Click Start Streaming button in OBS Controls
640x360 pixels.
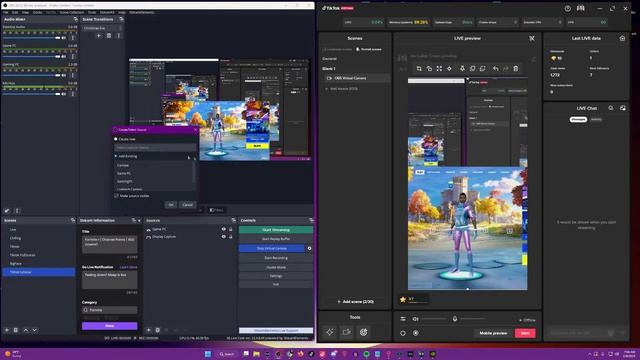tap(276, 230)
